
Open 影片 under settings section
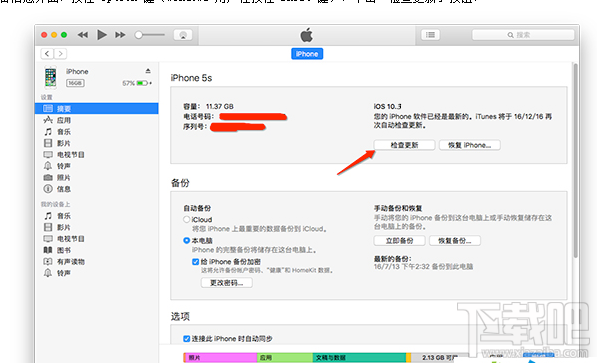pos(64,143)
